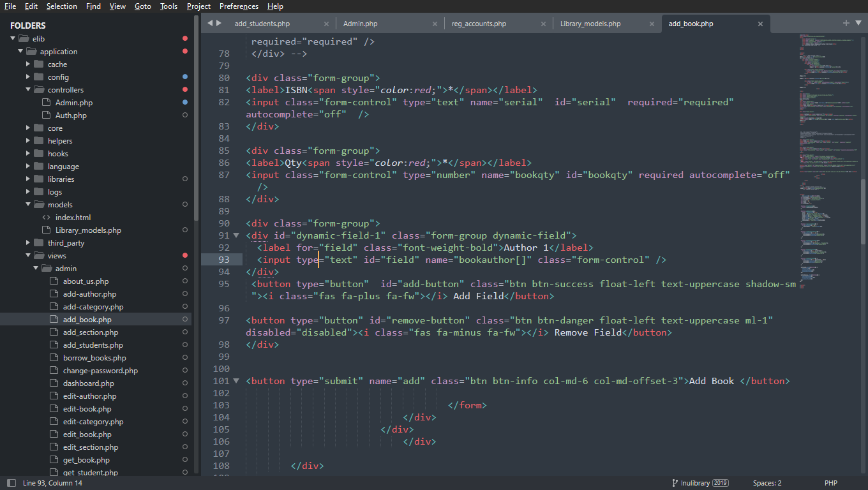Click the previous tab arrow
The height and width of the screenshot is (490, 868).
coord(210,23)
